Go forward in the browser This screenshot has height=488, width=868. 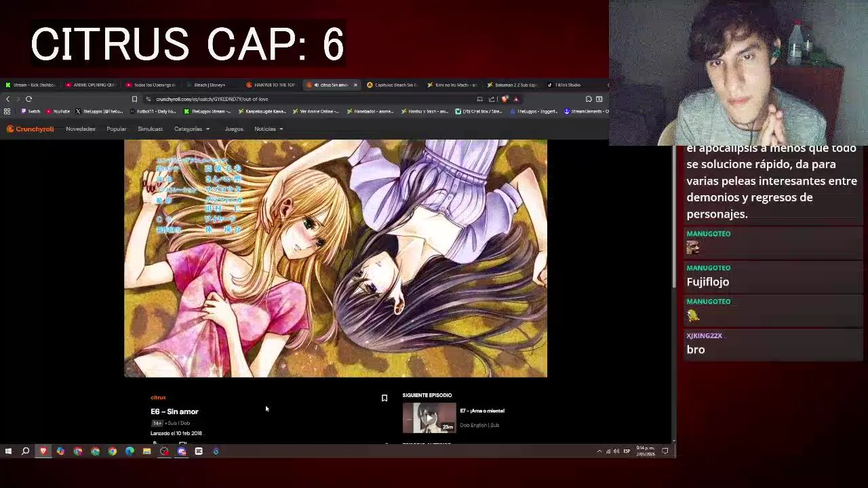coord(17,99)
